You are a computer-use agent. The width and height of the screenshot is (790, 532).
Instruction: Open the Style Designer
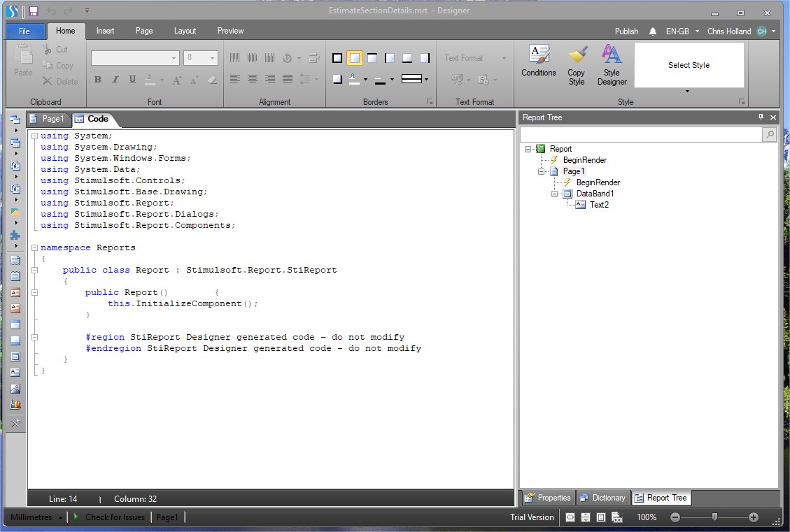tap(612, 66)
